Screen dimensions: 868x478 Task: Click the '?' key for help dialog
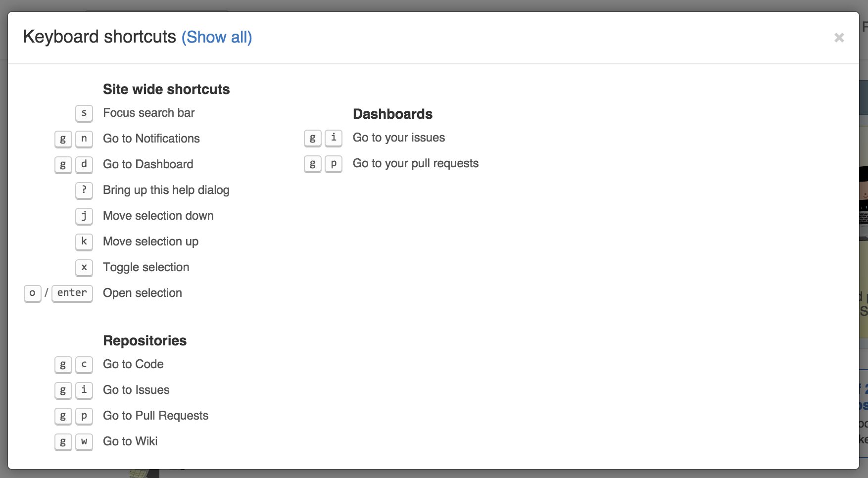pos(84,191)
